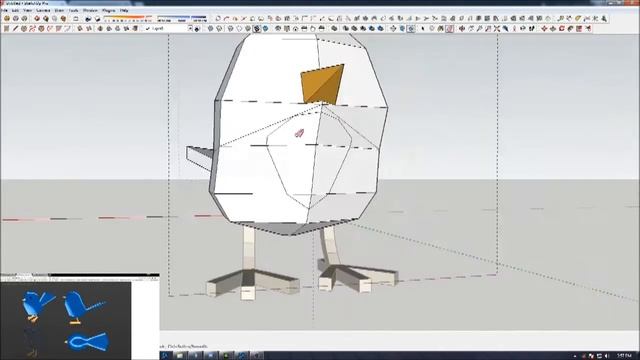The height and width of the screenshot is (360, 640).
Task: Choose the Paint Bucket tool
Action: pyautogui.click(x=440, y=29)
